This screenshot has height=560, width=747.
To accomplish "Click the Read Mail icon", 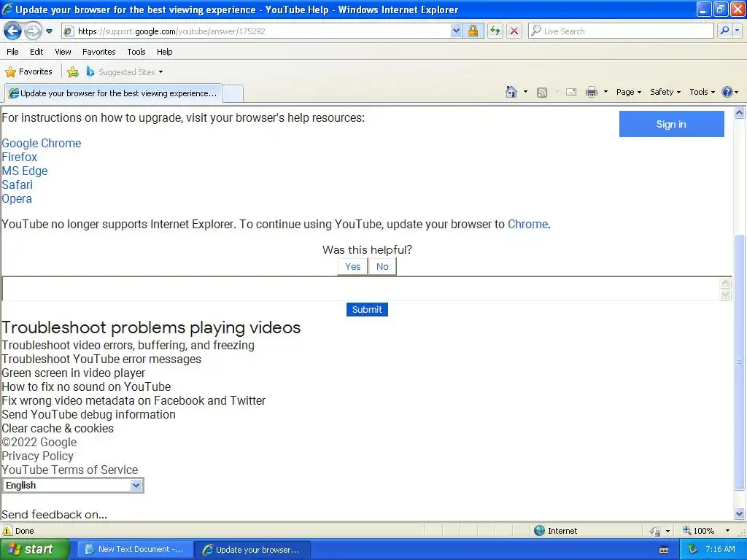I will click(571, 92).
